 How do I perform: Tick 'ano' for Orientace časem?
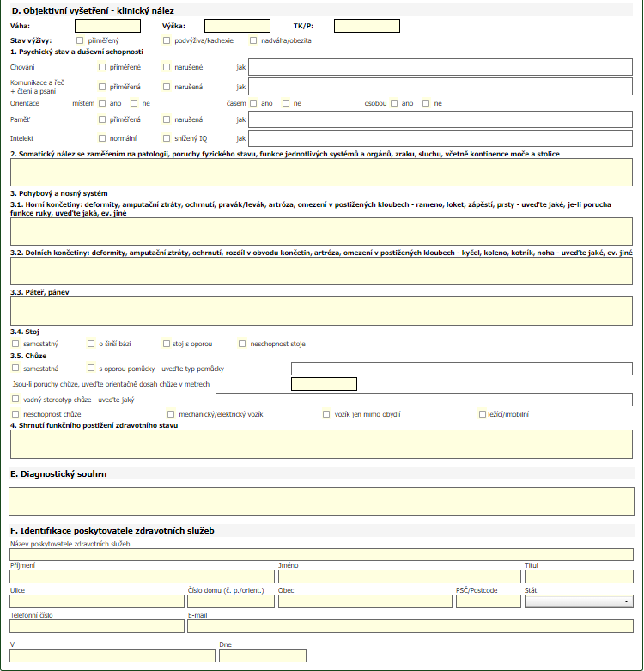click(253, 103)
